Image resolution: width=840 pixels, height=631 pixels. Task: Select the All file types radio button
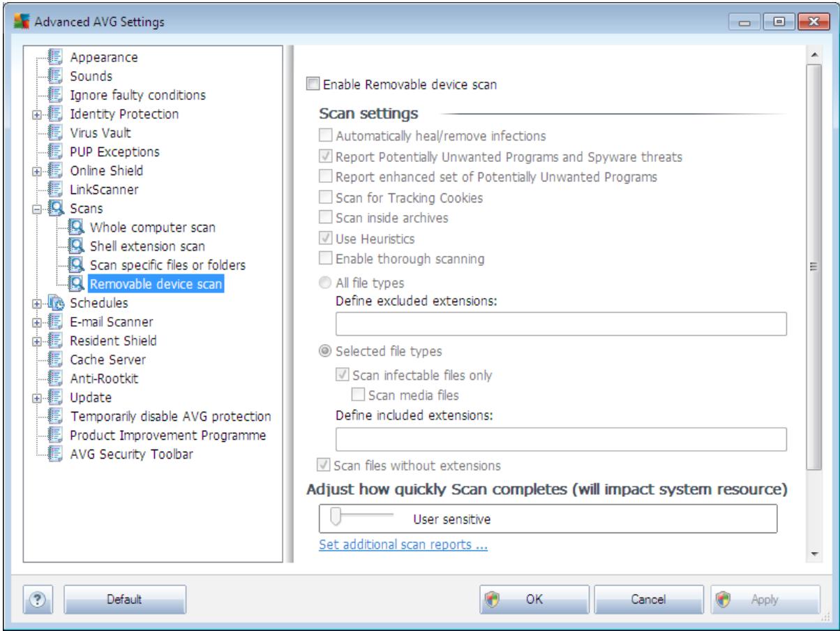tap(327, 283)
